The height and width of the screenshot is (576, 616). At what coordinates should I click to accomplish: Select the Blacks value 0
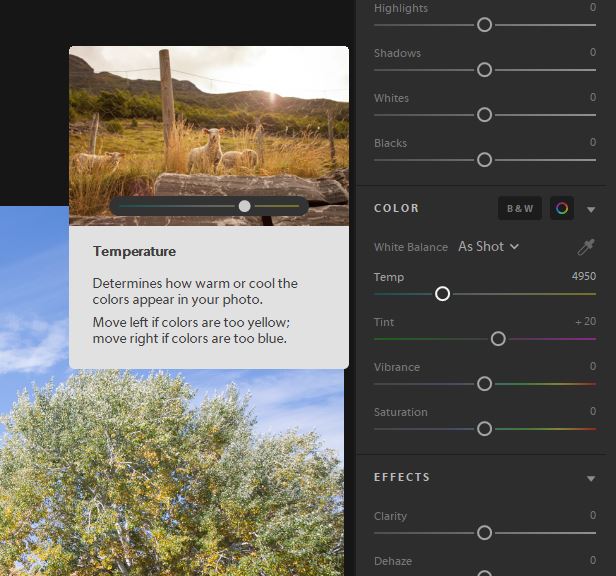(x=593, y=142)
